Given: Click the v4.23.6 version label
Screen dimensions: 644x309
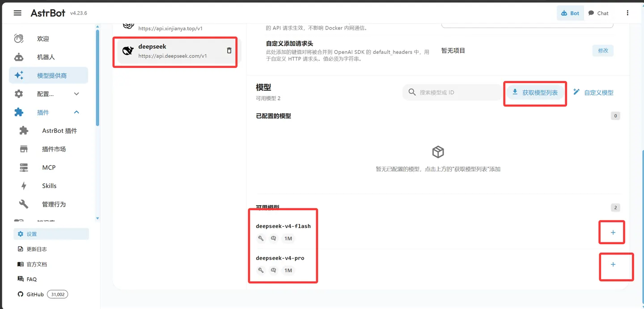Looking at the screenshot, I should [x=79, y=13].
